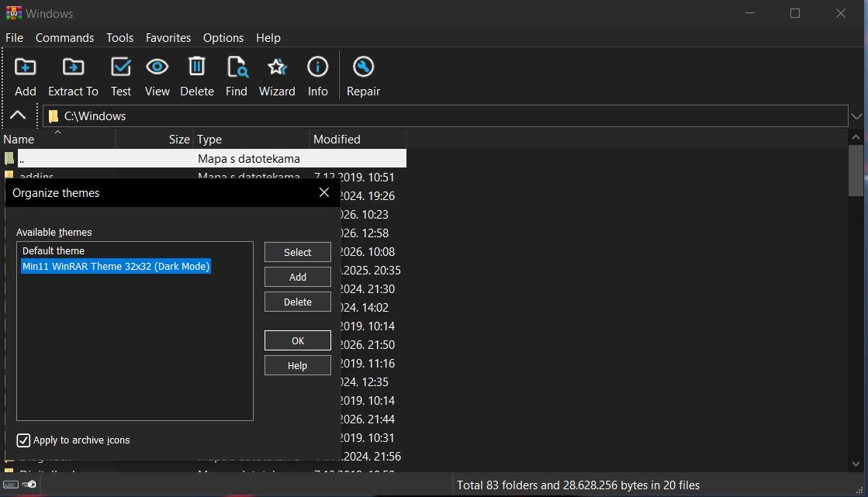Click scrollbar down arrow of file list
This screenshot has width=868, height=497.
856,464
